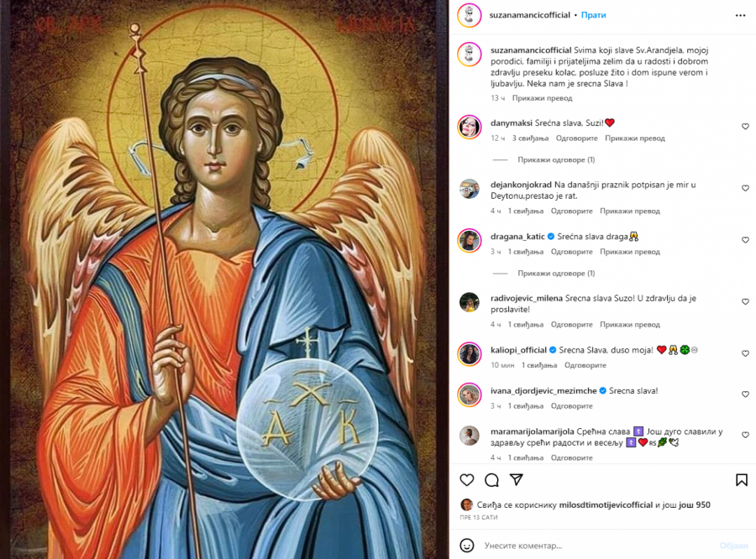Open kaliopi_official username link

[518, 350]
